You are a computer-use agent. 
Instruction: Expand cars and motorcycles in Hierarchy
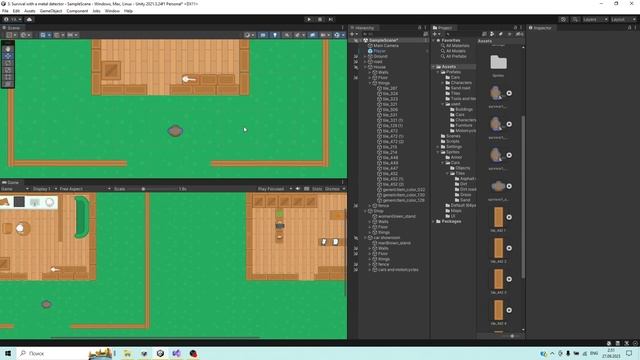coord(370,270)
